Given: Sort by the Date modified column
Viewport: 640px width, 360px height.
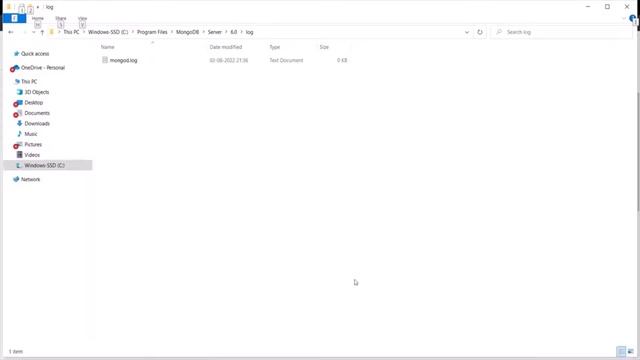Looking at the screenshot, I should point(226,47).
